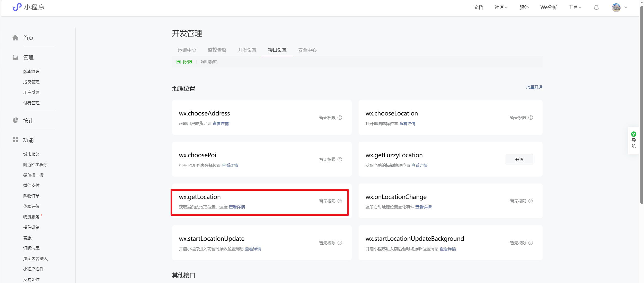This screenshot has height=283, width=644.
Task: Click the green 导航 floating widget
Action: point(633,140)
